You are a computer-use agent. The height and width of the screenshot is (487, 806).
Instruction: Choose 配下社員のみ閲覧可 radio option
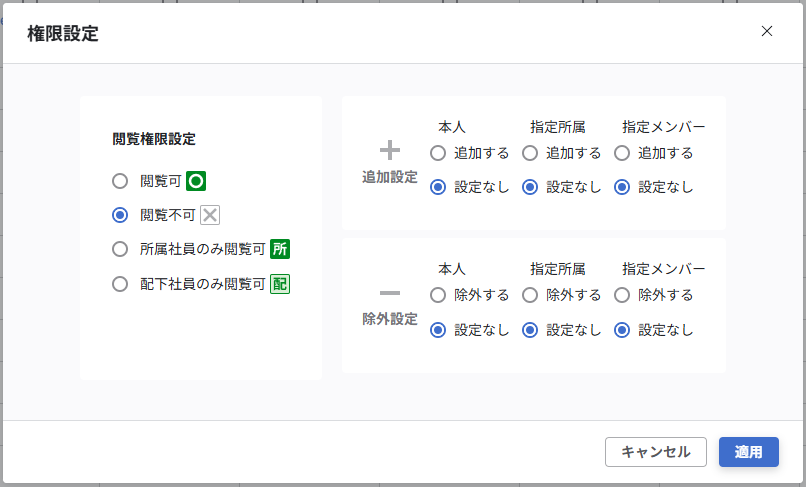120,284
